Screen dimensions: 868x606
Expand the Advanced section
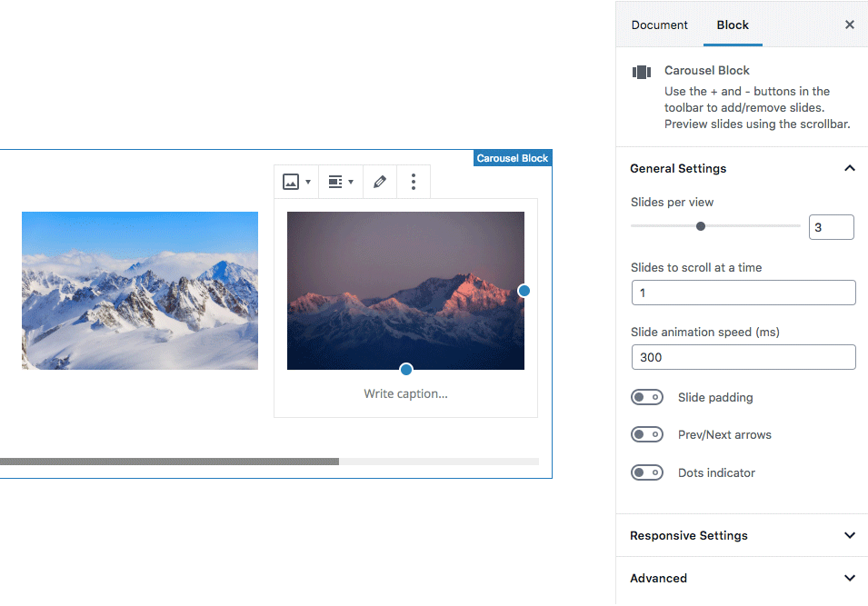pos(849,578)
